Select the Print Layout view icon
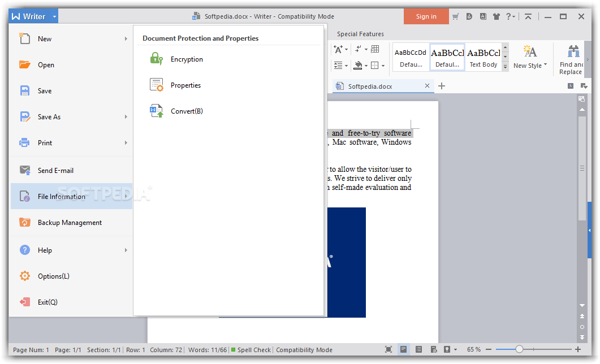This screenshot has width=600, height=364. point(403,349)
